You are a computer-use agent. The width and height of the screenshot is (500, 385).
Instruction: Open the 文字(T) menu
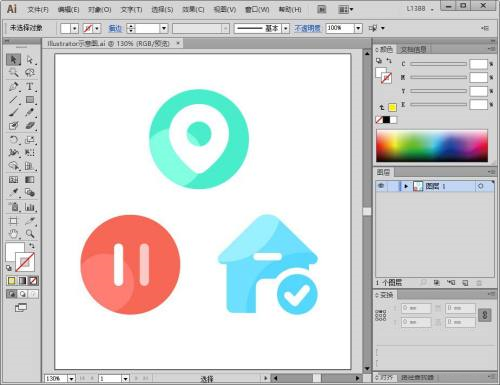pos(131,10)
